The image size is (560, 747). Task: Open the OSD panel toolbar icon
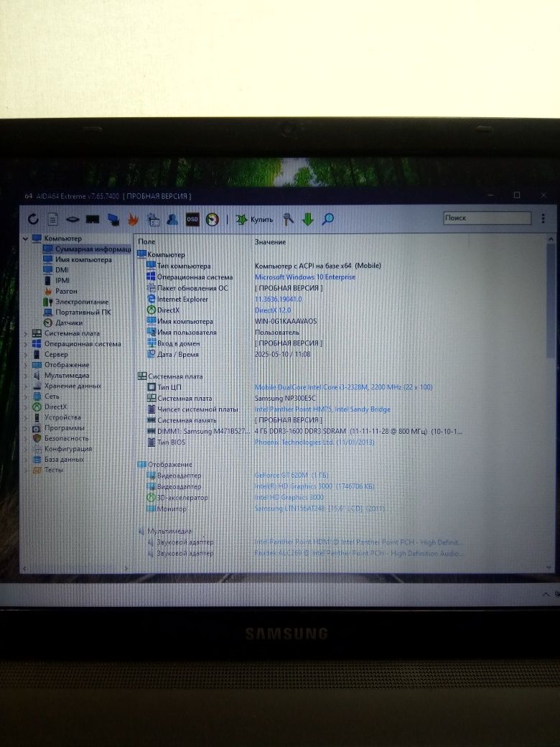[x=192, y=219]
